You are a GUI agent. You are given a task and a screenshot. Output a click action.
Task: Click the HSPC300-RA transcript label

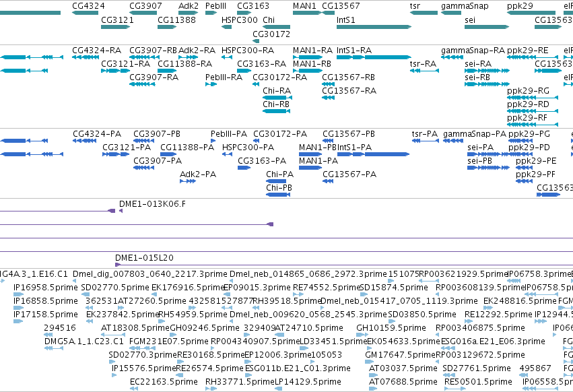click(x=247, y=50)
